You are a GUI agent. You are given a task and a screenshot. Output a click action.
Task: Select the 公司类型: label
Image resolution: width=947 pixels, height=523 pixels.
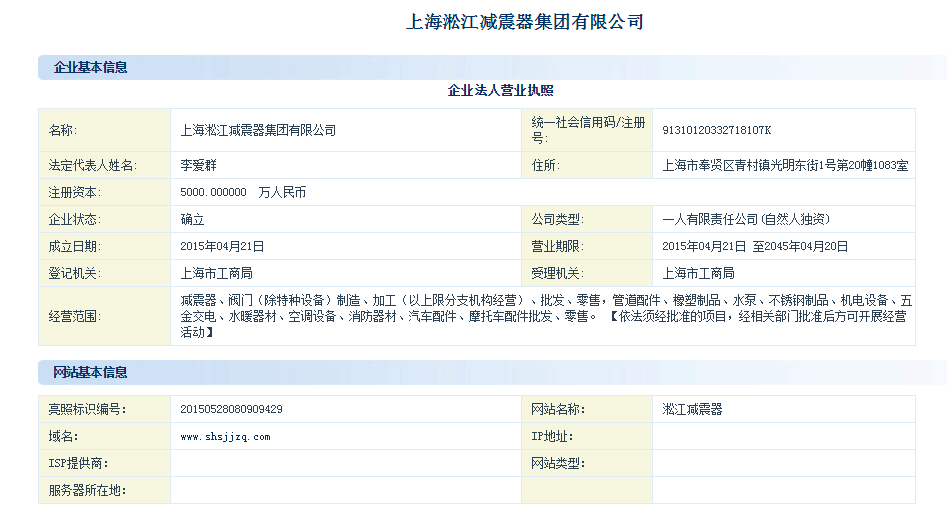[557, 219]
